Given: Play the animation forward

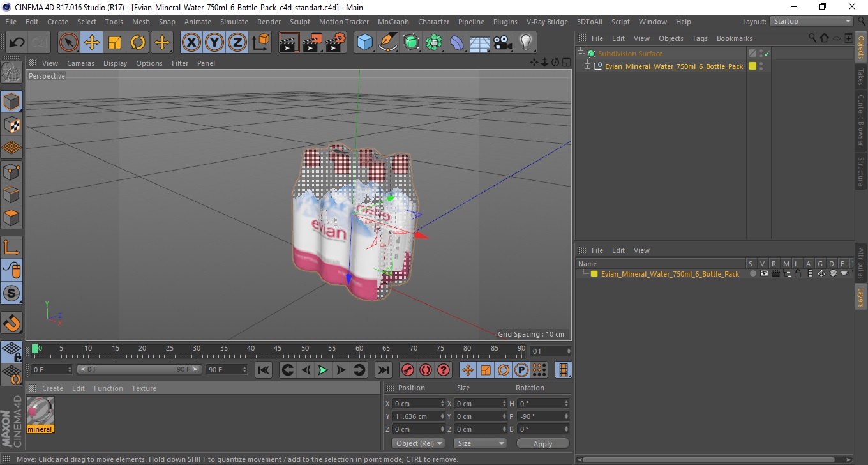Looking at the screenshot, I should [x=324, y=370].
